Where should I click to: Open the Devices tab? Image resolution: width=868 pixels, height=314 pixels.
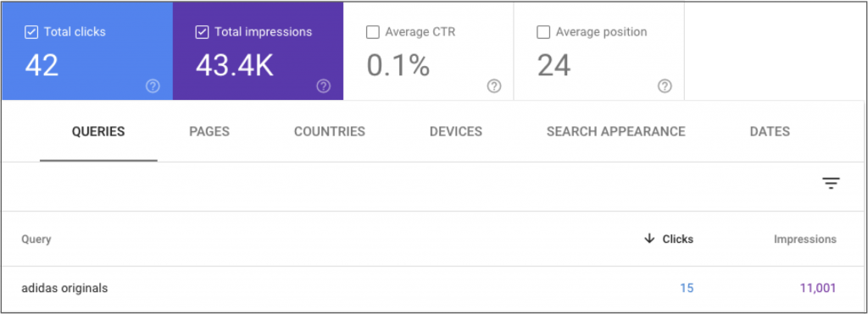click(x=455, y=131)
